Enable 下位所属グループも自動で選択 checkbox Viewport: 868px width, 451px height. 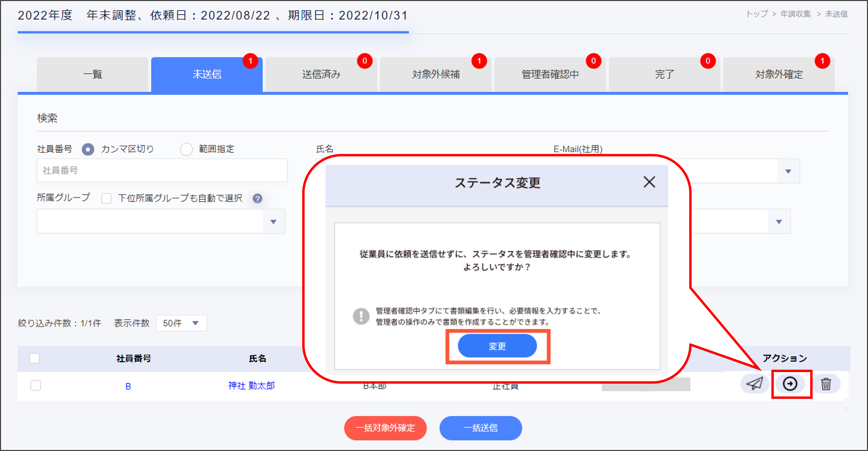(107, 198)
